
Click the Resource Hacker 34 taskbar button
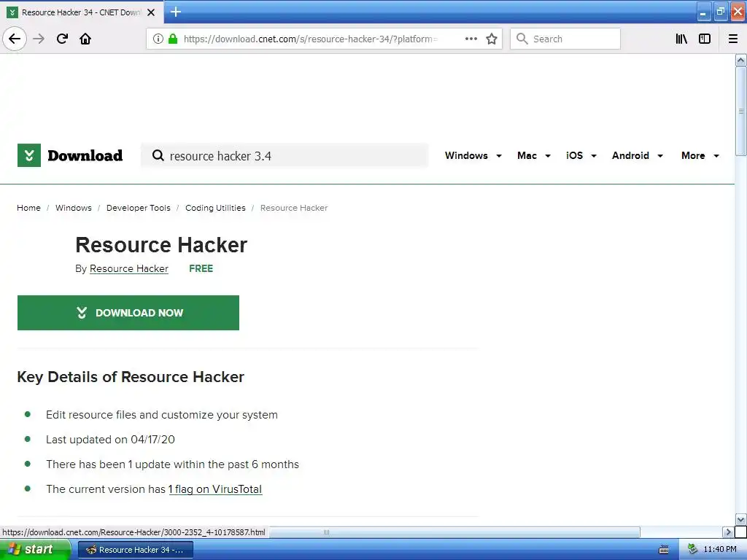[x=135, y=550]
